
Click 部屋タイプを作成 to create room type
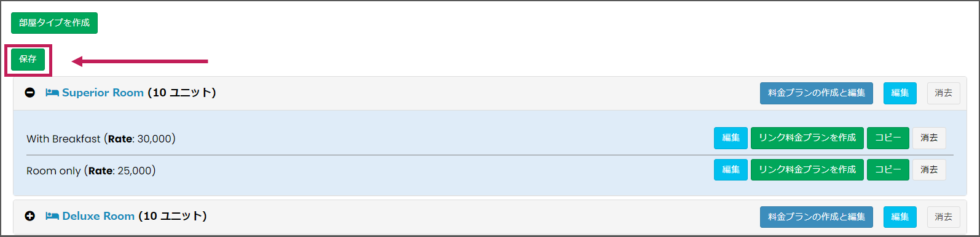[x=54, y=23]
